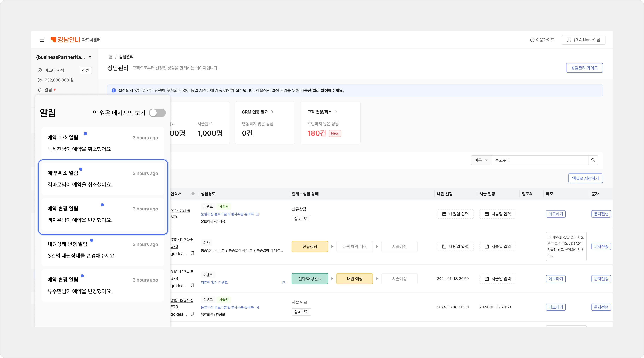Click the 상담관리 가이드 button

pyautogui.click(x=584, y=68)
